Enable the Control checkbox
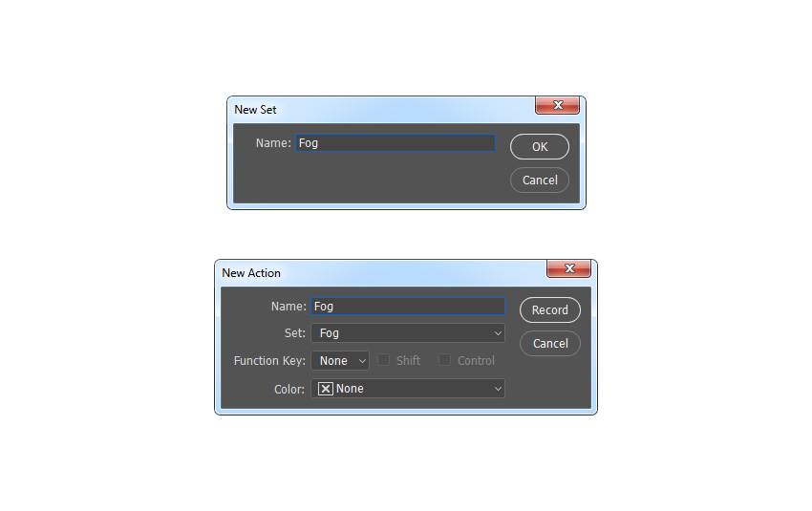812x511 pixels. pyautogui.click(x=444, y=360)
